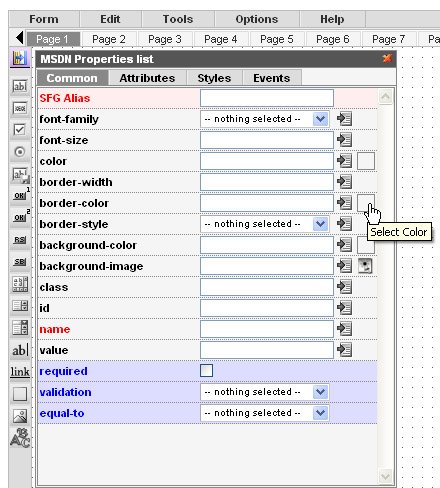Open the Form menu

coord(44,19)
